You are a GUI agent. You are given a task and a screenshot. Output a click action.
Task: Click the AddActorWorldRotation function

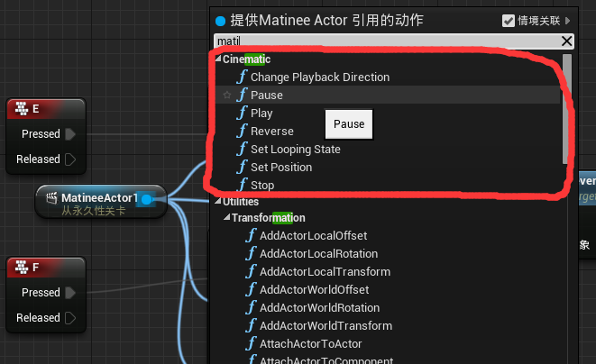point(319,308)
